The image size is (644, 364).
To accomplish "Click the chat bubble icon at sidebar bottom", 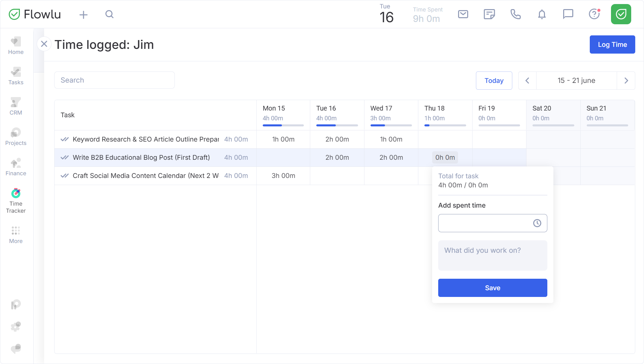I will pyautogui.click(x=16, y=348).
